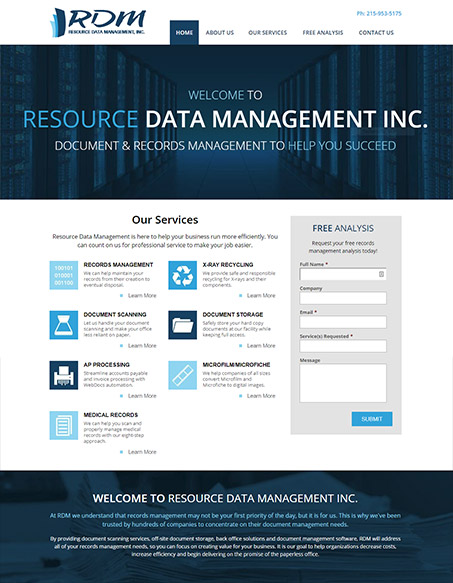This screenshot has height=583, width=453.
Task: Choose the Document Storage folder icon
Action: (183, 325)
